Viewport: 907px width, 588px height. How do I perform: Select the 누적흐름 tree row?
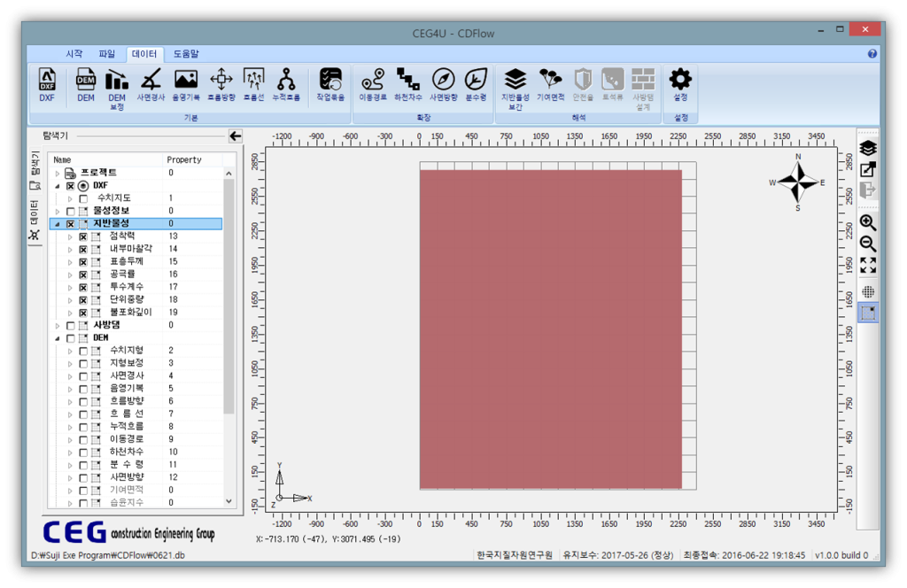[x=136, y=426]
